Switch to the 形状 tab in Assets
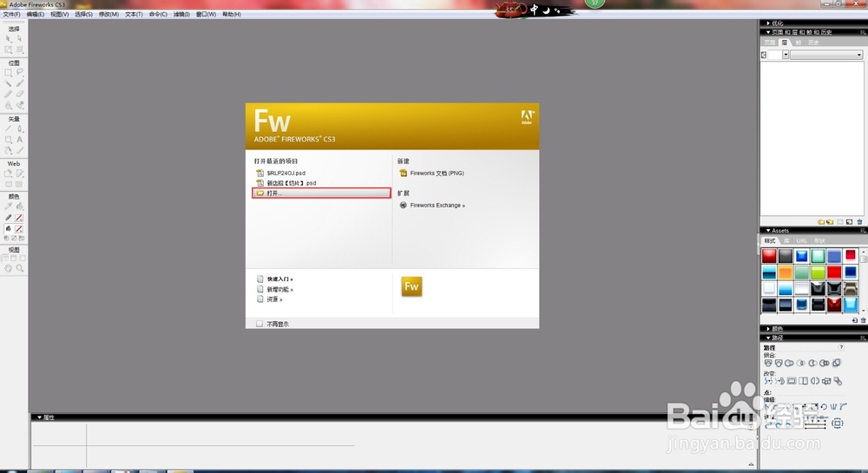868x473 pixels. coord(820,240)
